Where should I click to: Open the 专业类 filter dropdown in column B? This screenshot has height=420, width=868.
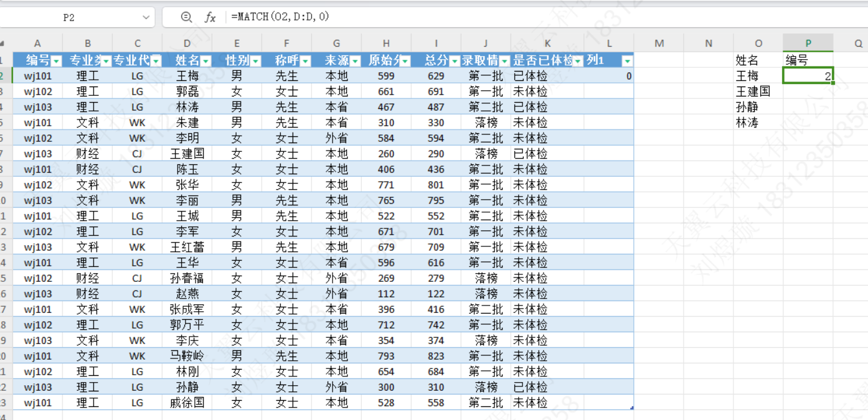106,61
